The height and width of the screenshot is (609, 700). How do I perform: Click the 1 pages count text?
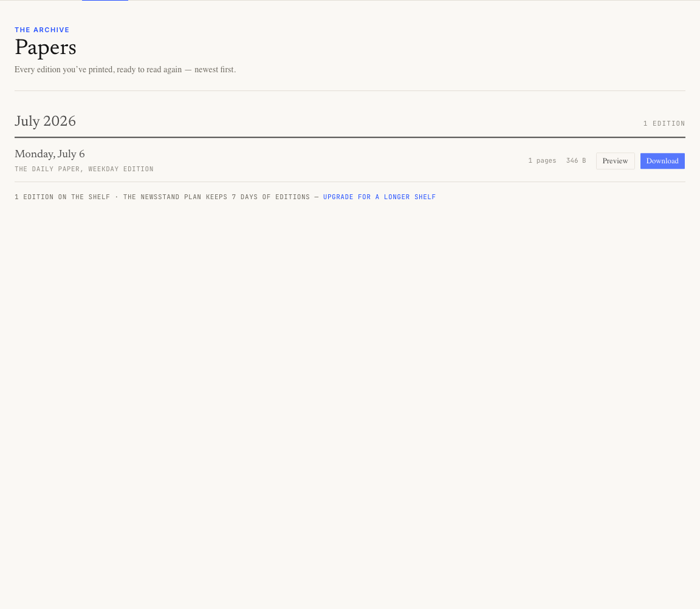click(x=542, y=161)
